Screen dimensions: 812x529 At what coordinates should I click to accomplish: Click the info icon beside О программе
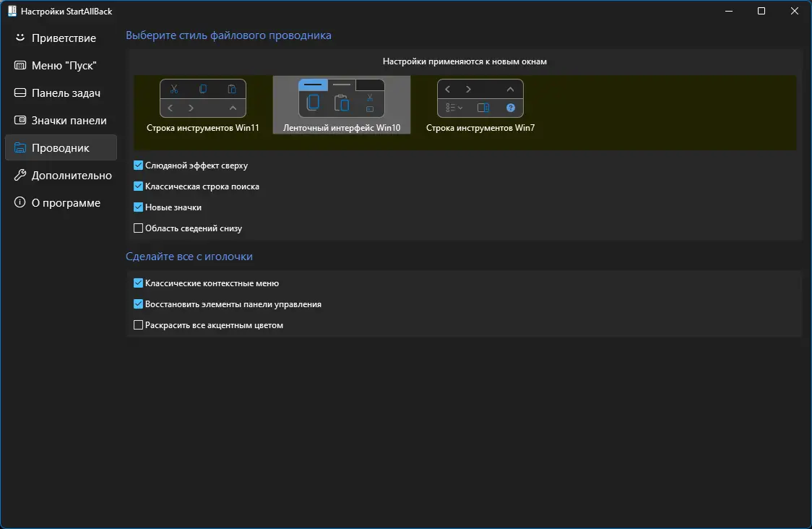click(20, 202)
